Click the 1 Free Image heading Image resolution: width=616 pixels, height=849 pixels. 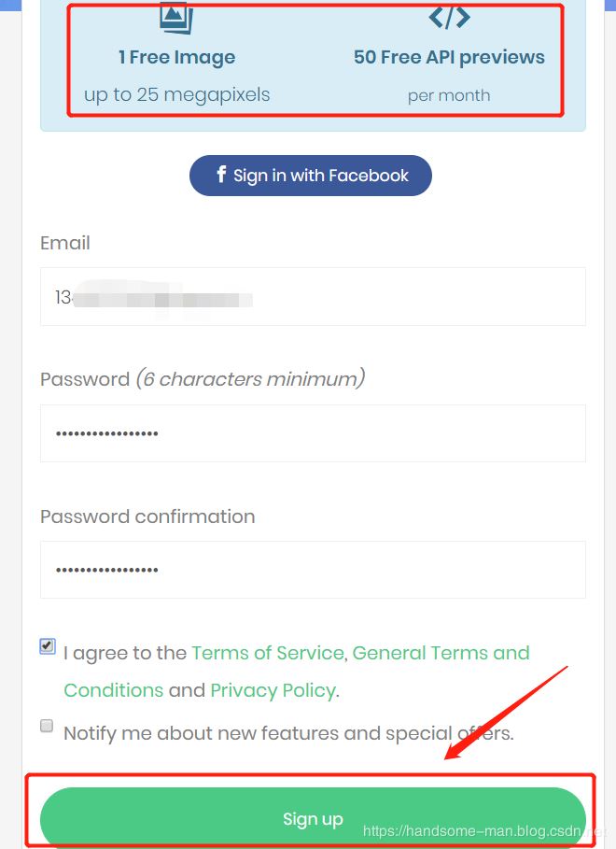tap(176, 57)
